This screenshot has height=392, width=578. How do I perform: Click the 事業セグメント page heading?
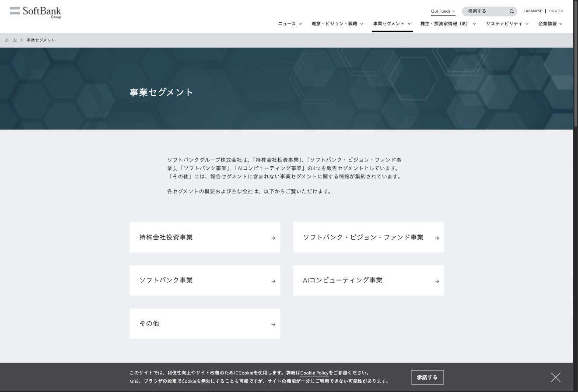point(161,92)
